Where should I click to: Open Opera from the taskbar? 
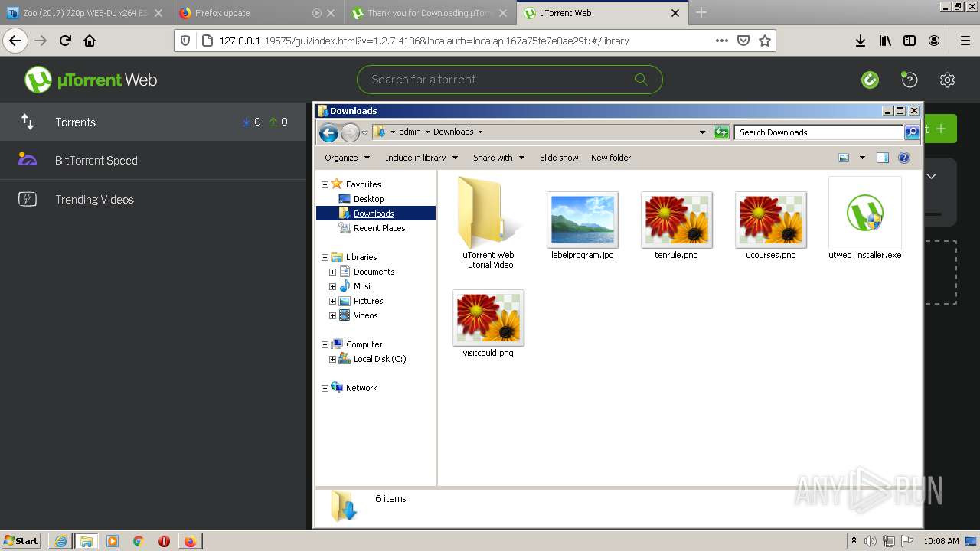coord(164,541)
